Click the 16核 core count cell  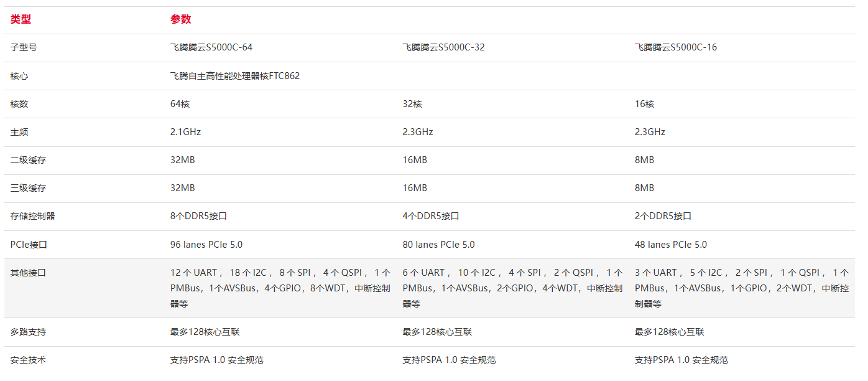click(644, 104)
